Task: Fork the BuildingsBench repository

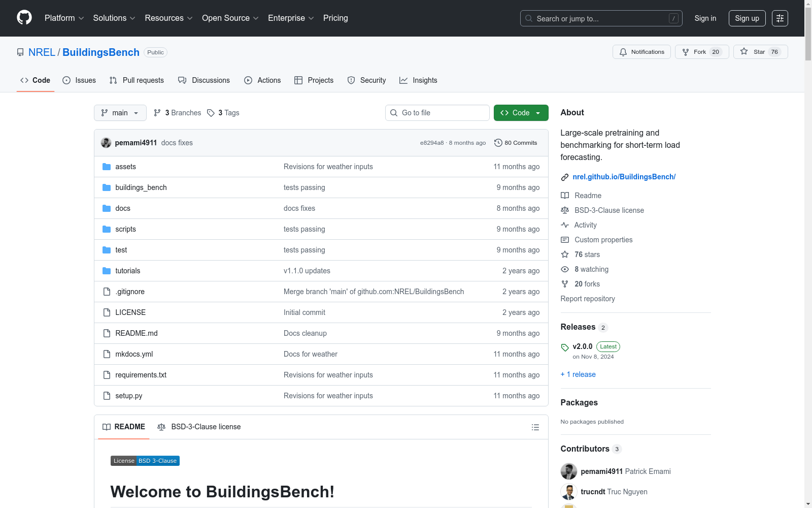Action: pyautogui.click(x=702, y=52)
